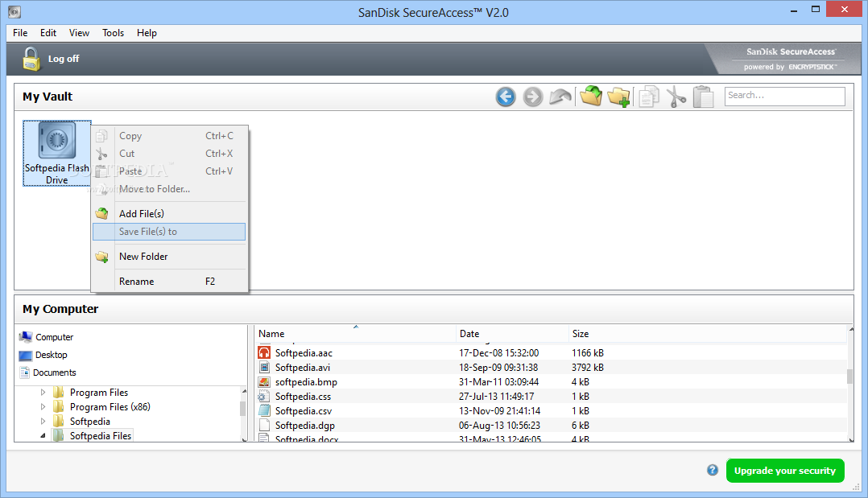Expand the Program Files folder
Viewport: 868px width, 498px height.
[x=43, y=393]
